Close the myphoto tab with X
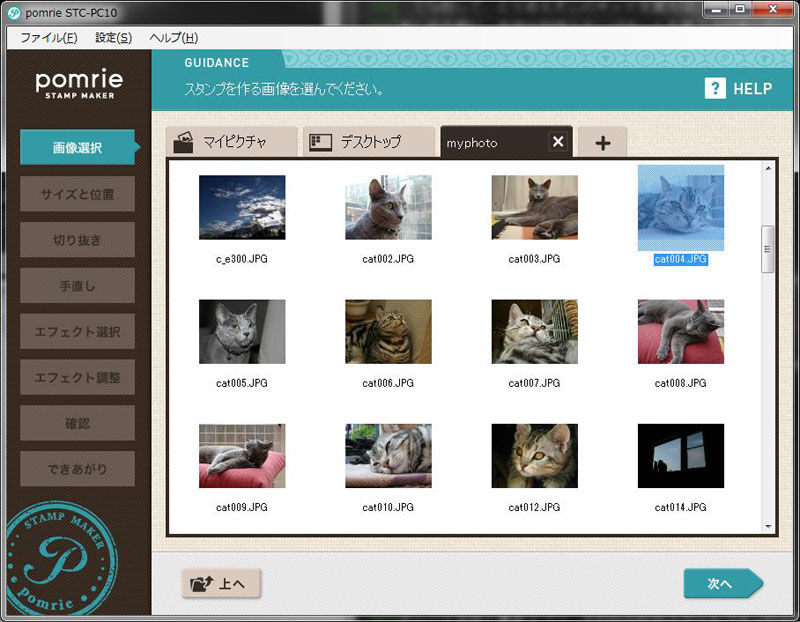The height and width of the screenshot is (622, 800). (558, 141)
